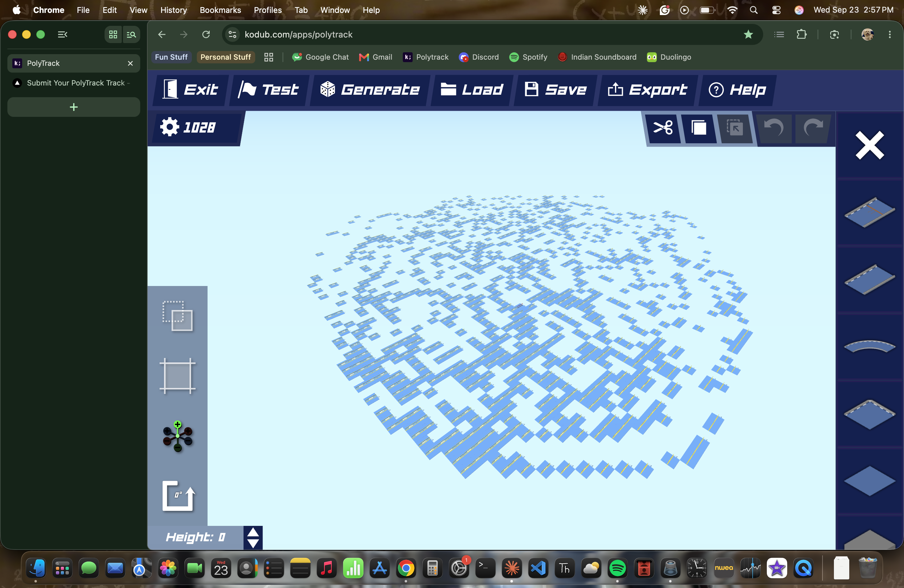Viewport: 904px width, 588px height.
Task: Open the Chrome profile avatar
Action: [x=867, y=34]
